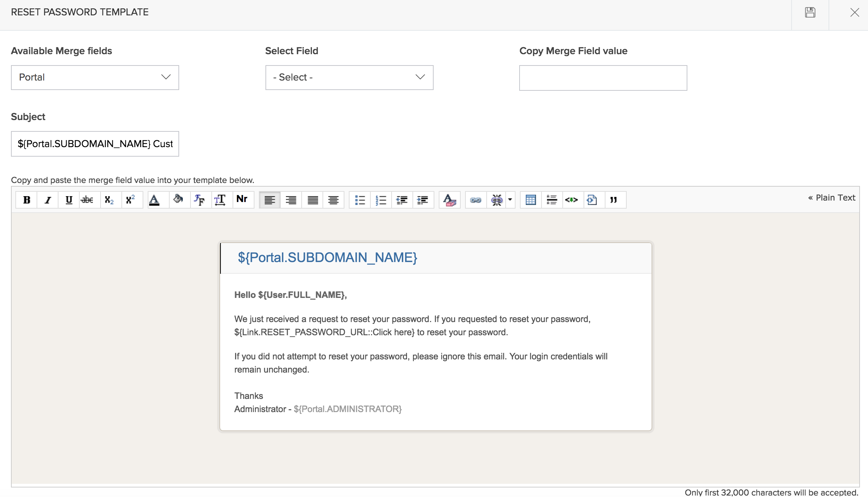Select justify full alignment option
The height and width of the screenshot is (497, 868).
313,200
